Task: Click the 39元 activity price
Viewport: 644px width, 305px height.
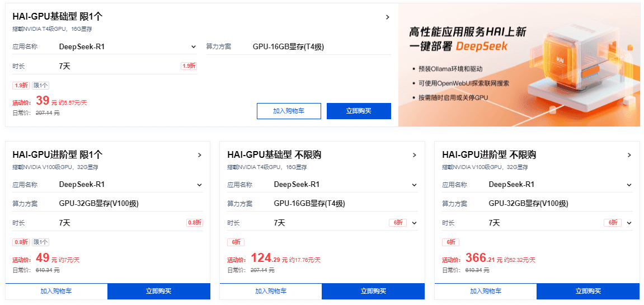Action: 46,101
